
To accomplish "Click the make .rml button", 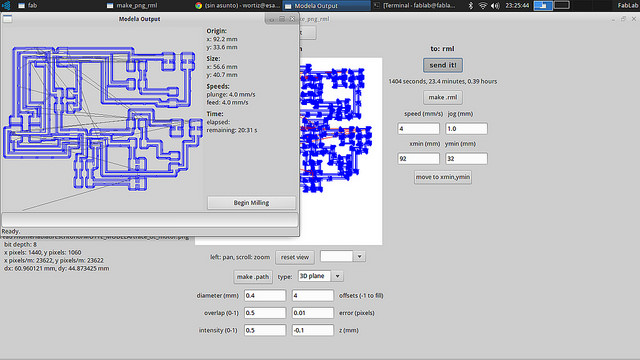I will (442, 97).
